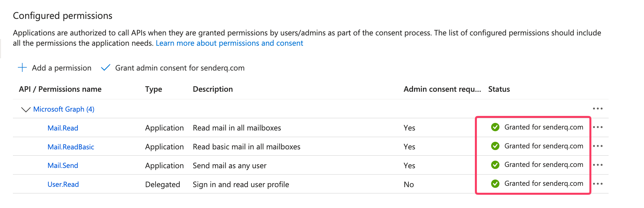This screenshot has width=644, height=208.
Task: Click green granted status icon for Mail.Read
Action: point(495,127)
